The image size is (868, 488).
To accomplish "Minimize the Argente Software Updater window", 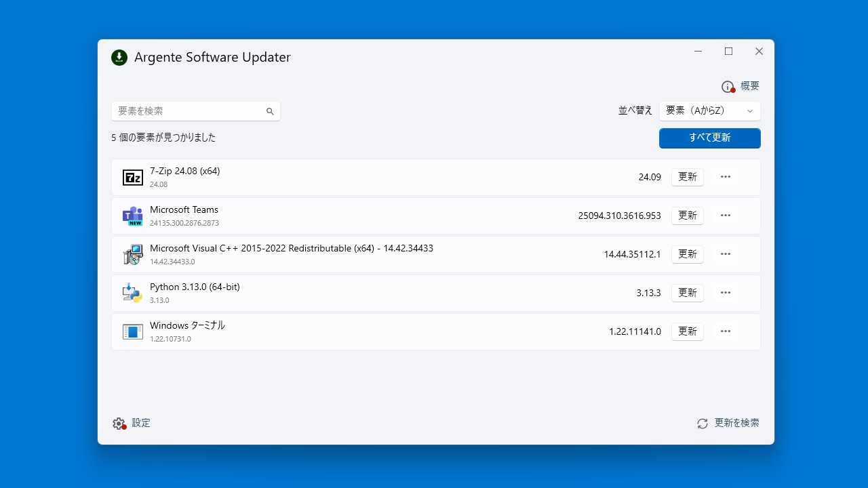I will pyautogui.click(x=698, y=52).
